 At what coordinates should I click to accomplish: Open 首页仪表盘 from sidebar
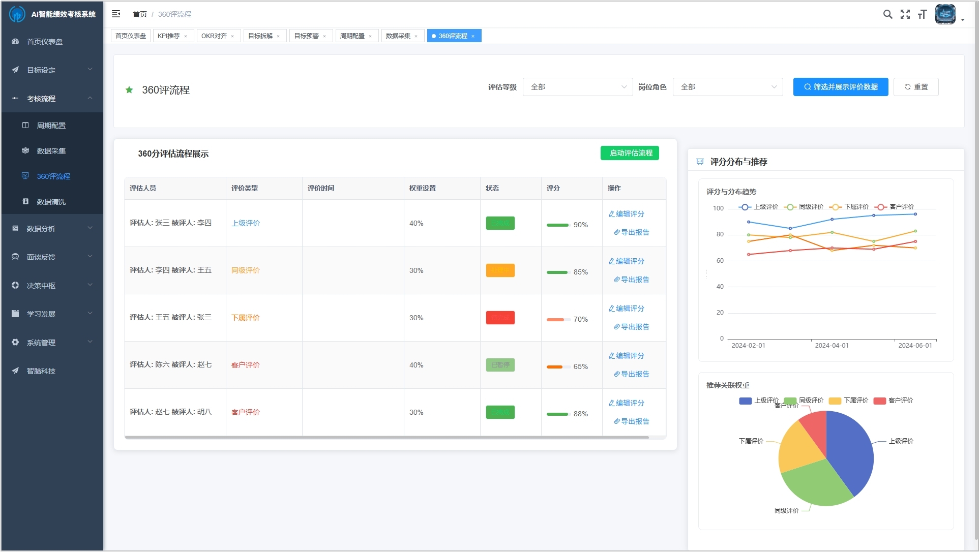coord(45,42)
